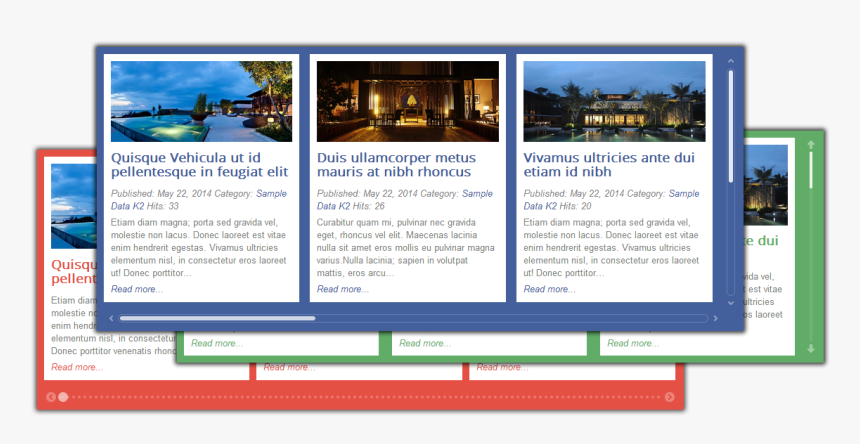
Task: Click the next circle arrow in red panel
Action: [x=669, y=397]
